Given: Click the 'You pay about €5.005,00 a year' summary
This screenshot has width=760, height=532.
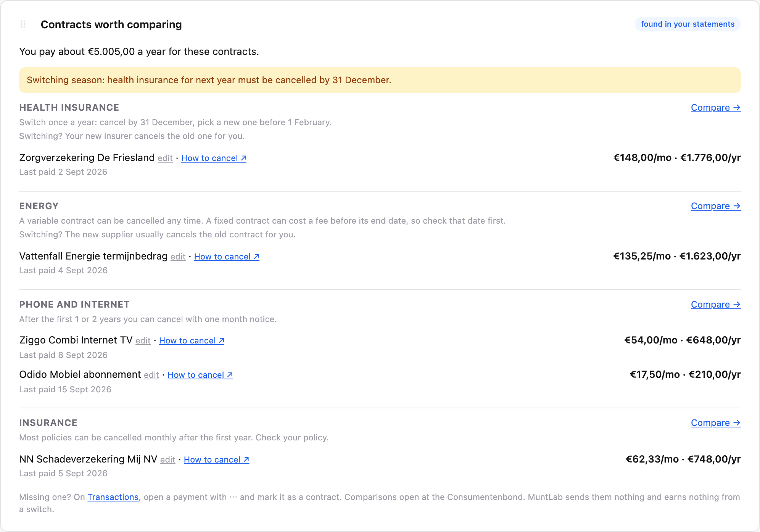Looking at the screenshot, I should pos(139,52).
